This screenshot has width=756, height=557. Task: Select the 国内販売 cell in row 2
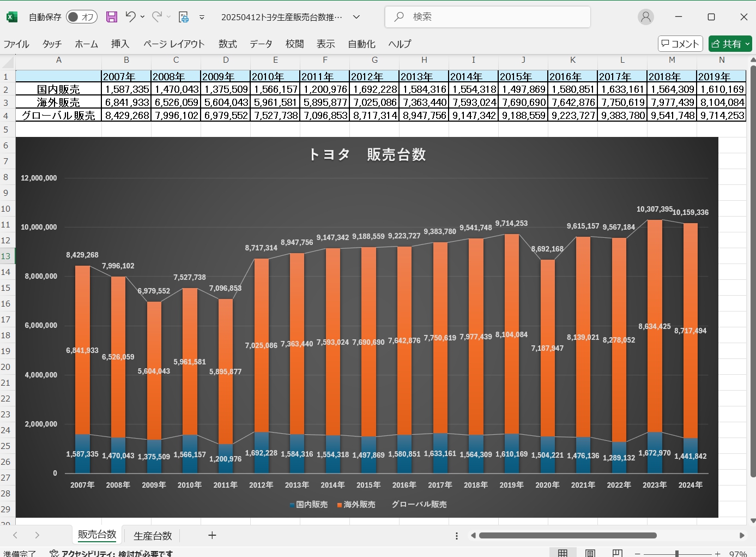click(x=59, y=89)
